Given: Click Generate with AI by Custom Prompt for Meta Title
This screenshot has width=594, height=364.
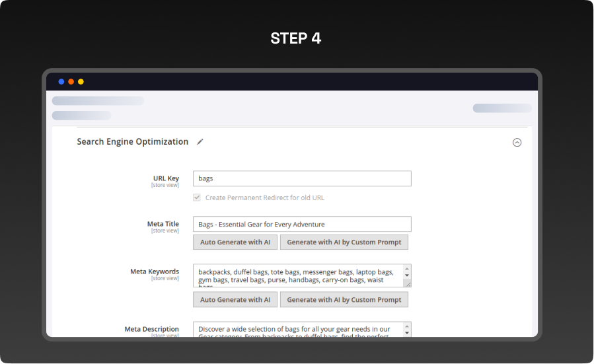Looking at the screenshot, I should click(344, 242).
